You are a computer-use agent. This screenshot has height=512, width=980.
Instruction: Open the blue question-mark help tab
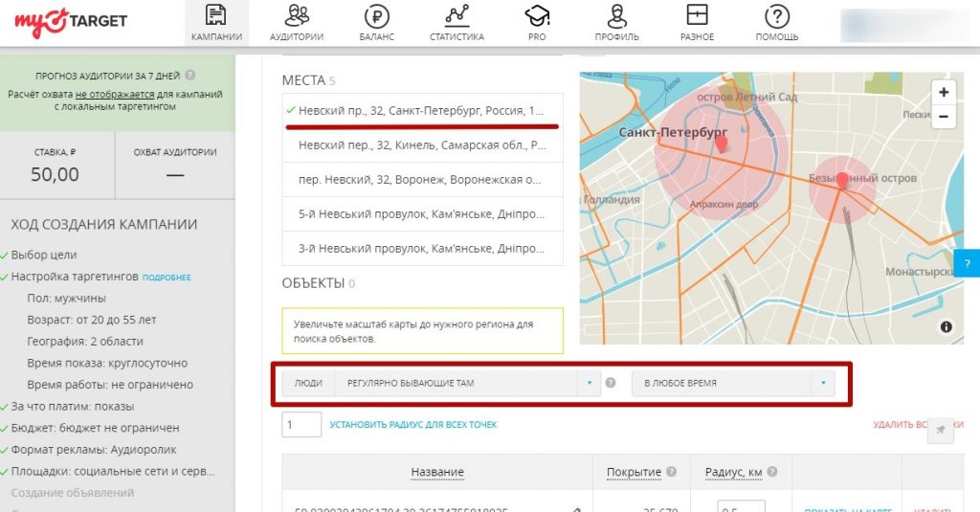click(968, 263)
